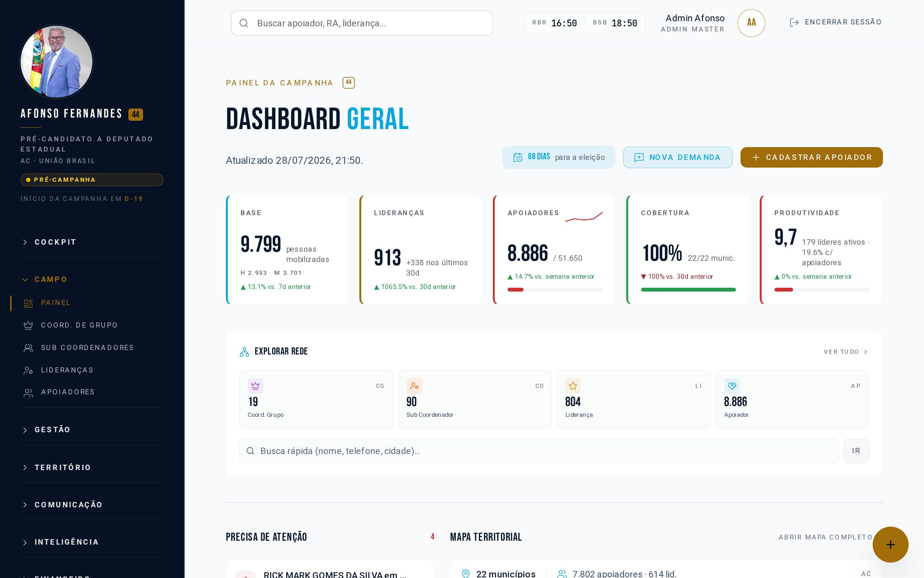This screenshot has height=578, width=924.
Task: Click the plus icon on Cadastrar Apoiador
Action: click(x=756, y=157)
